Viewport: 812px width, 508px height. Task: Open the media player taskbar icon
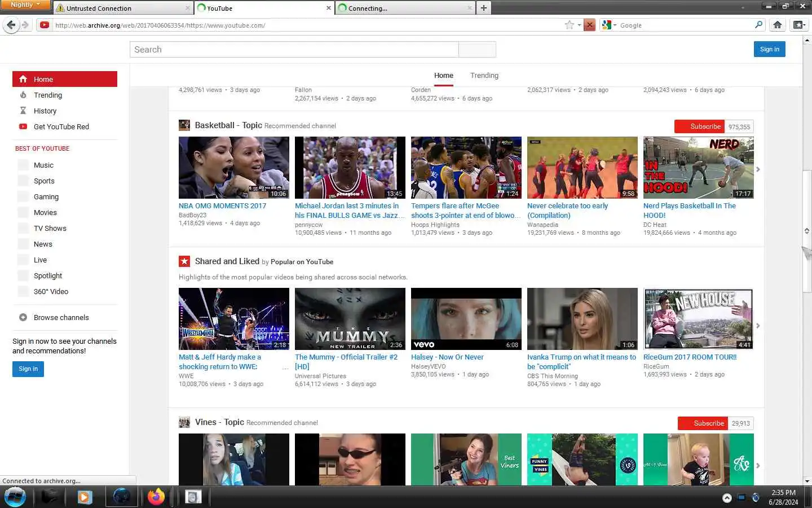(85, 497)
